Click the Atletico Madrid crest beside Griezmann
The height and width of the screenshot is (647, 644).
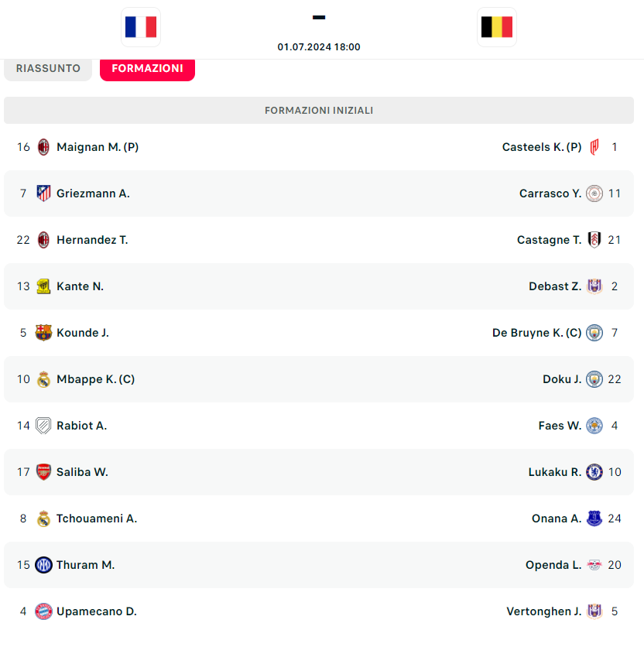pos(44,193)
